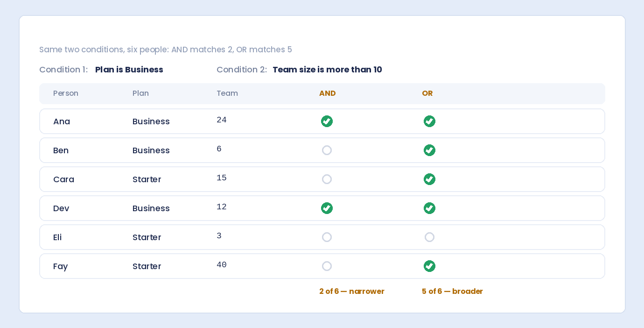
Task: Click 'Team size is more than 10' text
Action: pos(327,70)
